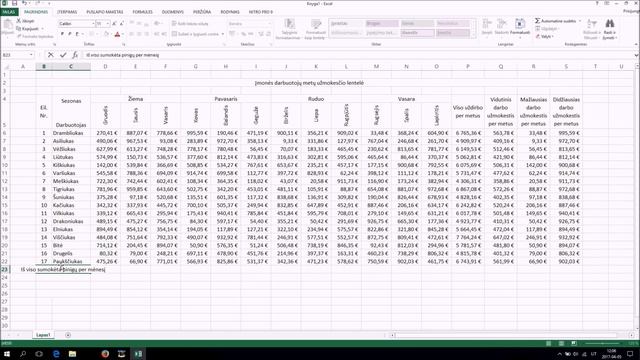Click the Conditional Formatting icon

point(289,24)
